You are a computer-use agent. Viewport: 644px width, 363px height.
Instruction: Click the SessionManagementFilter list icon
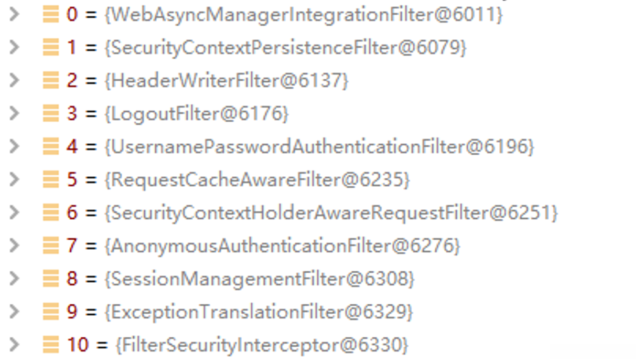coord(51,279)
